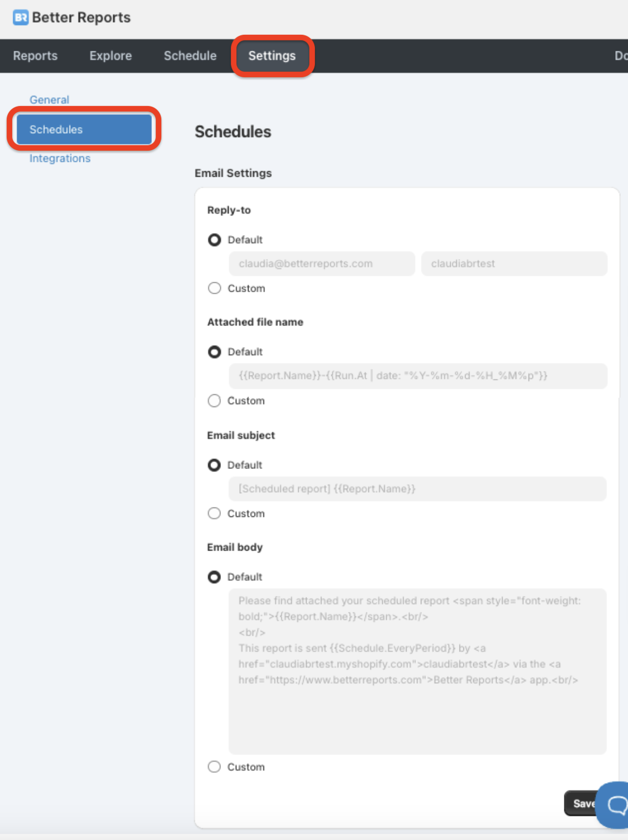Screen dimensions: 628x840
Task: Go to the Schedule tab
Action: [x=190, y=56]
